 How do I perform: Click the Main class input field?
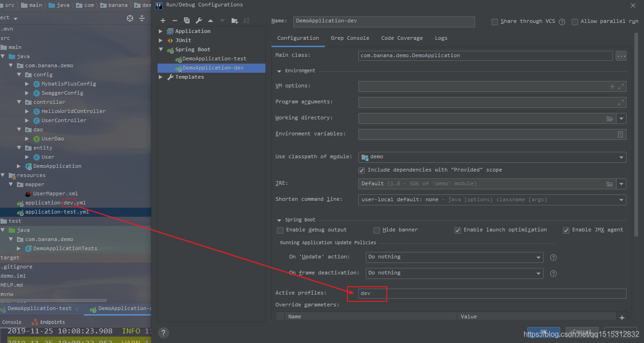[486, 56]
